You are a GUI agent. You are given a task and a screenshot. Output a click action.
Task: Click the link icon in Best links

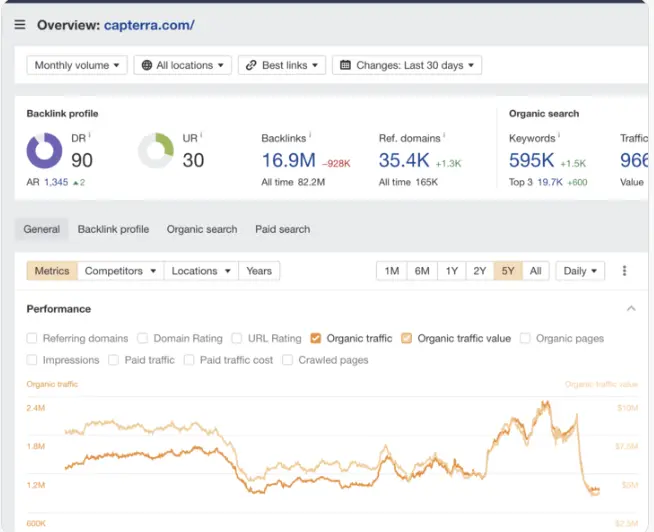(x=250, y=65)
